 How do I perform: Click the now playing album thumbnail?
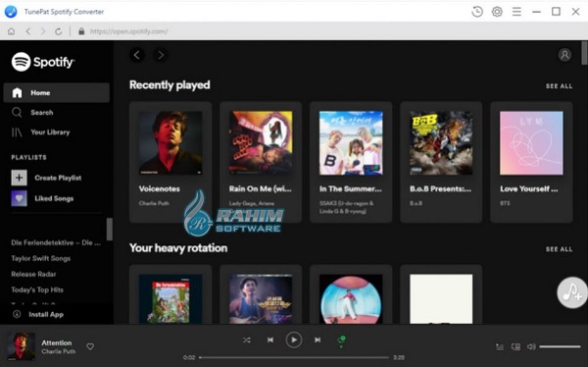(x=21, y=346)
